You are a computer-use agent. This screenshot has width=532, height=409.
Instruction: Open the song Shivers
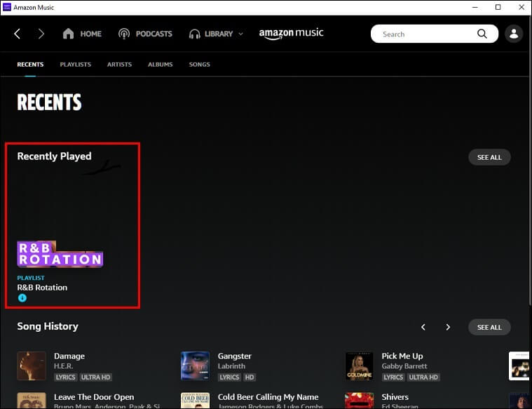395,397
